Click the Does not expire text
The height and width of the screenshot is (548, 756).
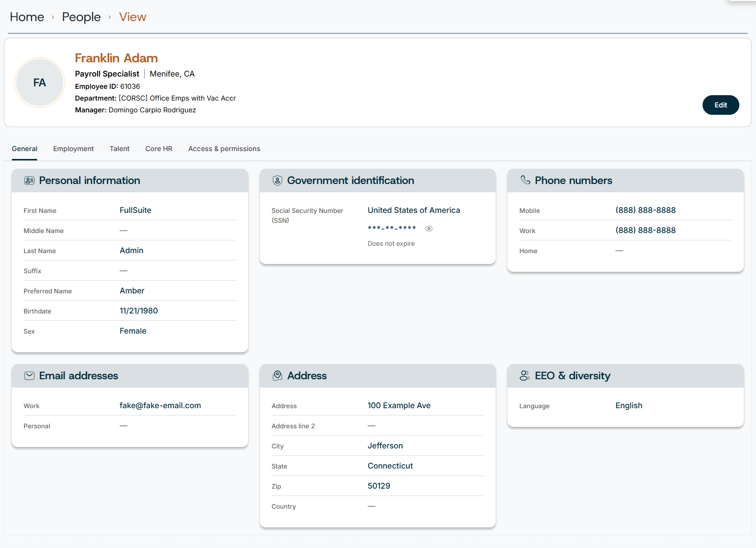coord(391,244)
